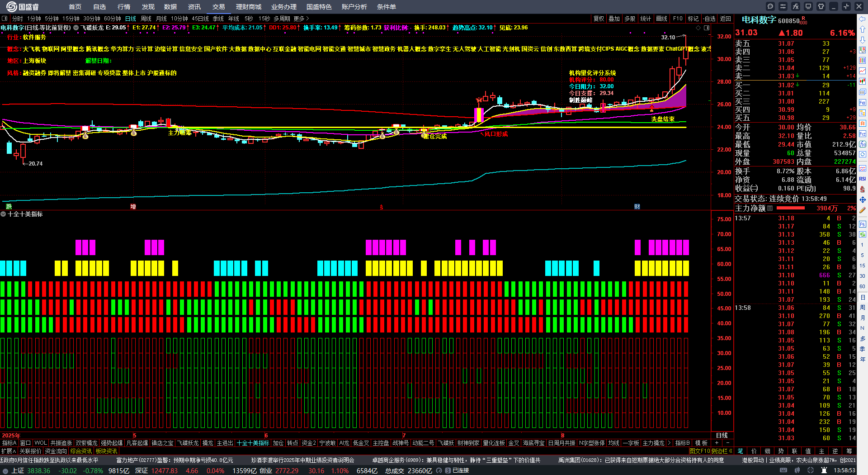Click the candlestick icon in status bar

click(x=798, y=470)
